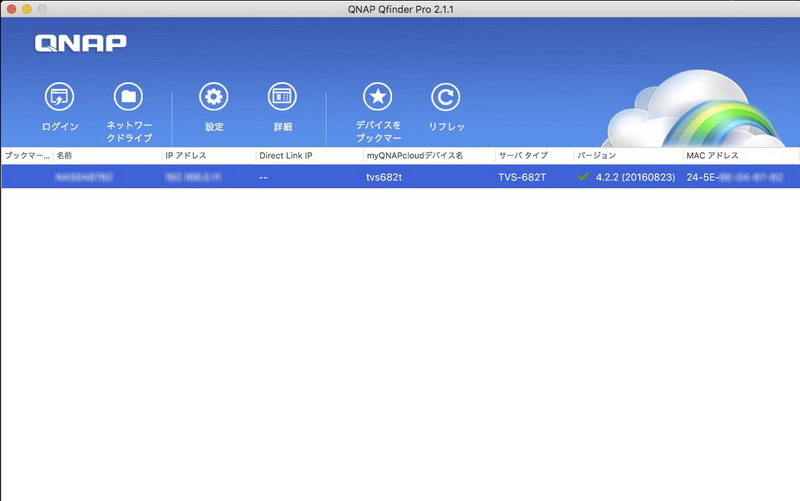Image resolution: width=800 pixels, height=501 pixels.
Task: Refresh the device list with リフレッシュ icon
Action: tap(445, 96)
